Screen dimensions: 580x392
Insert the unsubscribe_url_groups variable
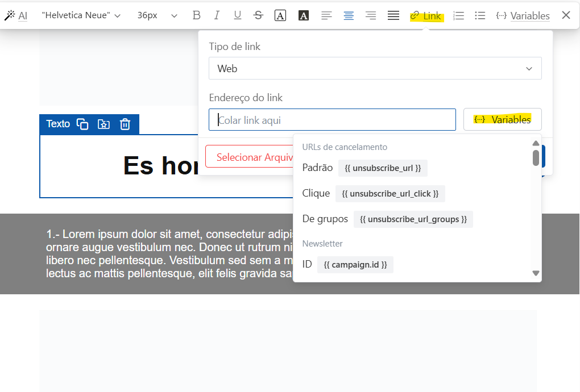click(x=413, y=219)
